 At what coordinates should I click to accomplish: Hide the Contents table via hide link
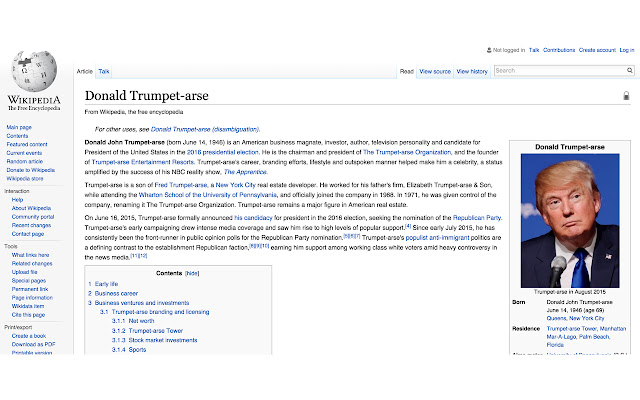pyautogui.click(x=192, y=273)
